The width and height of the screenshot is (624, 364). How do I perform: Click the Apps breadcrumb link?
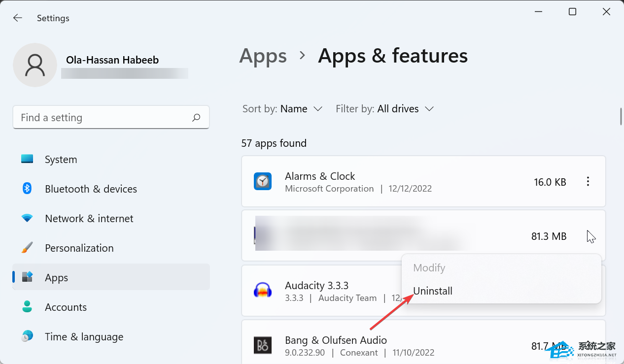click(263, 56)
